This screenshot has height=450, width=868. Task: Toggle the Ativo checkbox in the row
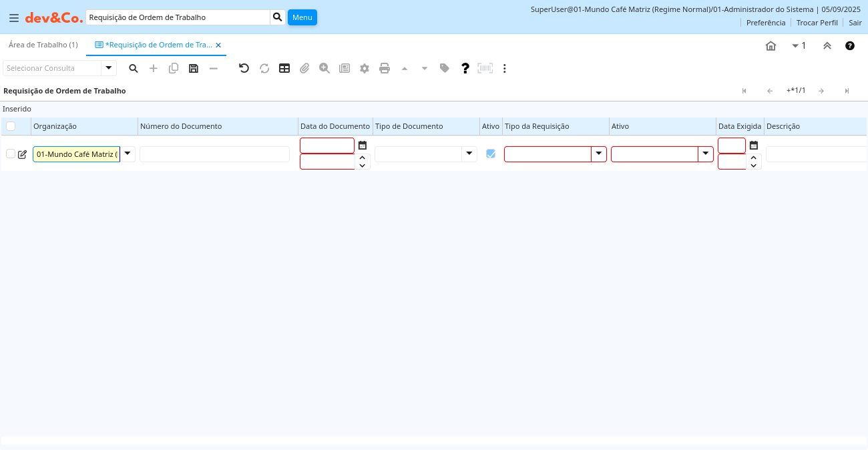491,154
